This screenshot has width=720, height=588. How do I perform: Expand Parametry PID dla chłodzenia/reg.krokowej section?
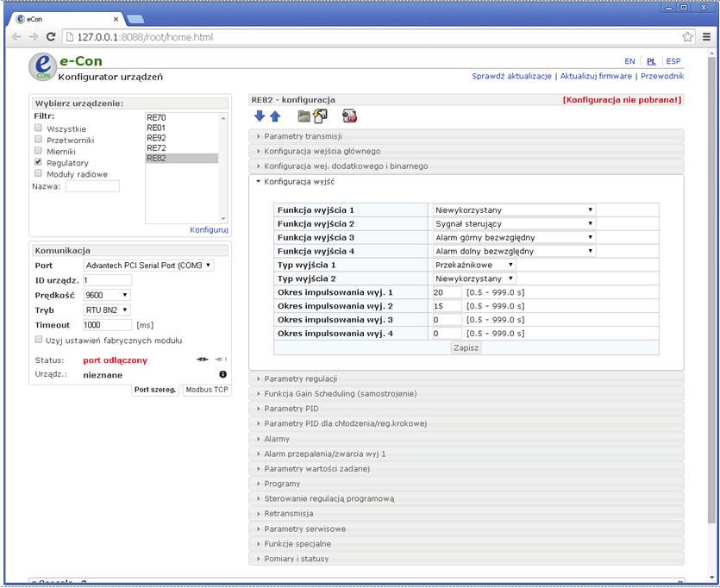tap(466, 423)
